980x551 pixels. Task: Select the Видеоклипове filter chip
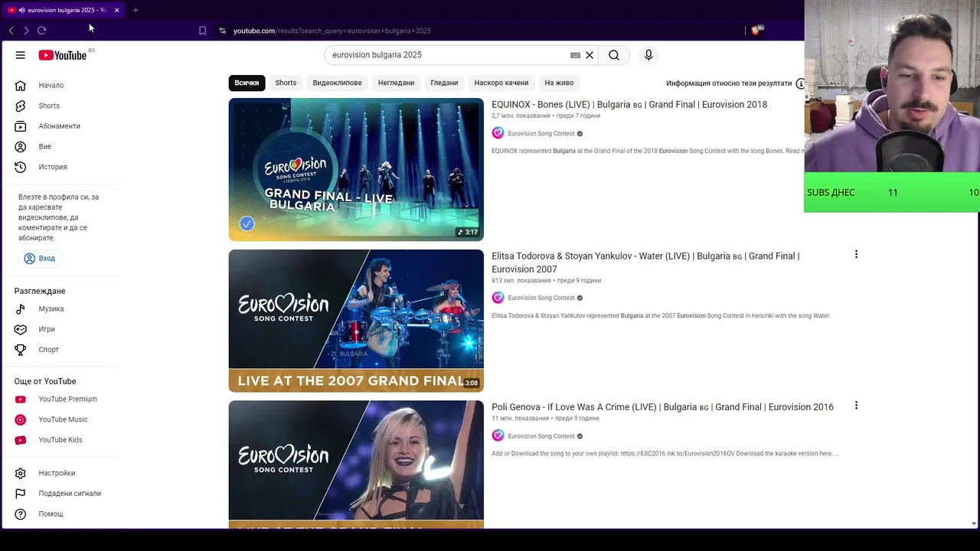point(337,83)
